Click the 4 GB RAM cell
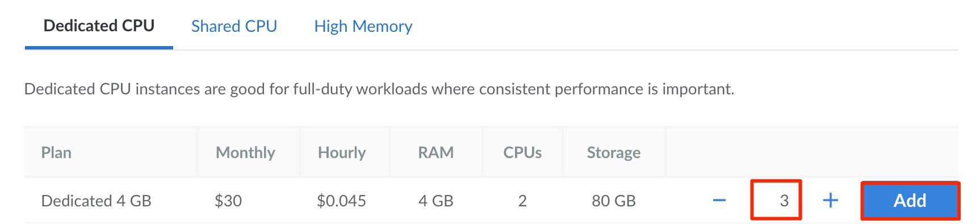Image resolution: width=980 pixels, height=224 pixels. (435, 201)
